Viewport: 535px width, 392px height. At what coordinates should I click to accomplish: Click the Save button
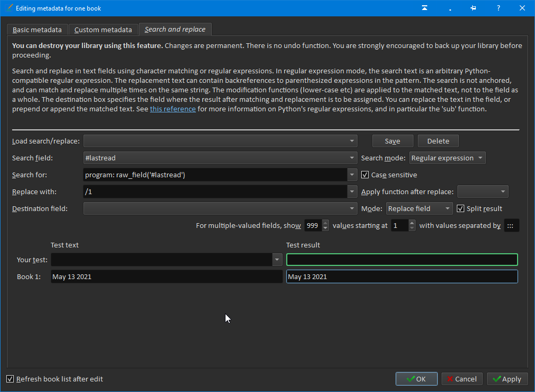pyautogui.click(x=392, y=141)
